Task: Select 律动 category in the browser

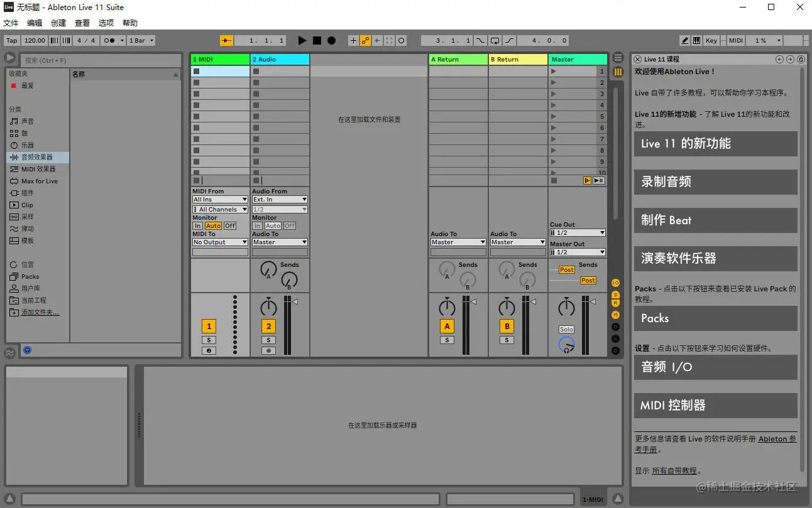Action: (37, 229)
